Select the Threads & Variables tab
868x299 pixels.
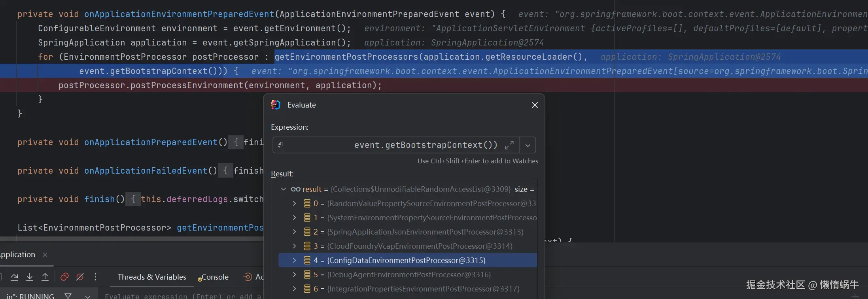tap(152, 277)
